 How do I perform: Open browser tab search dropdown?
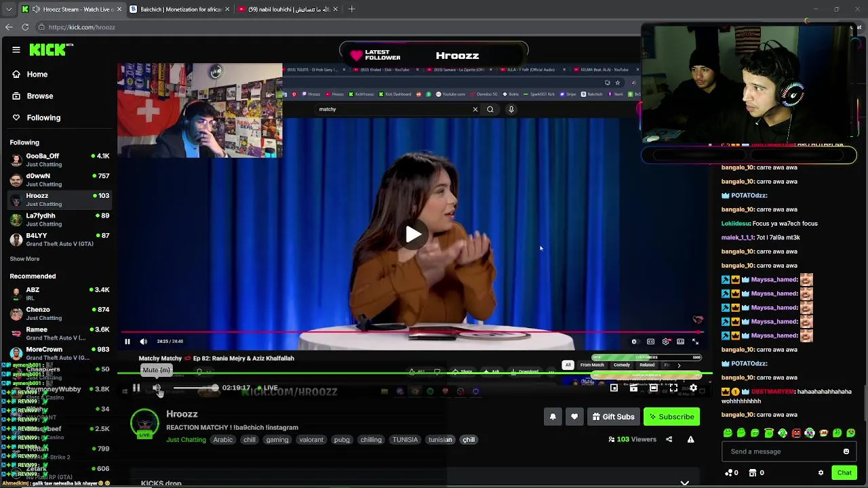[x=8, y=9]
